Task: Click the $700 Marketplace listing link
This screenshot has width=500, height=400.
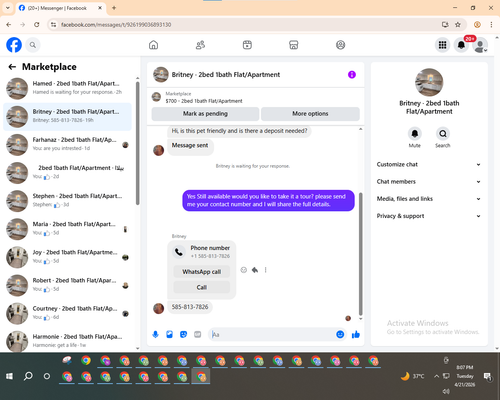Action: (x=204, y=101)
